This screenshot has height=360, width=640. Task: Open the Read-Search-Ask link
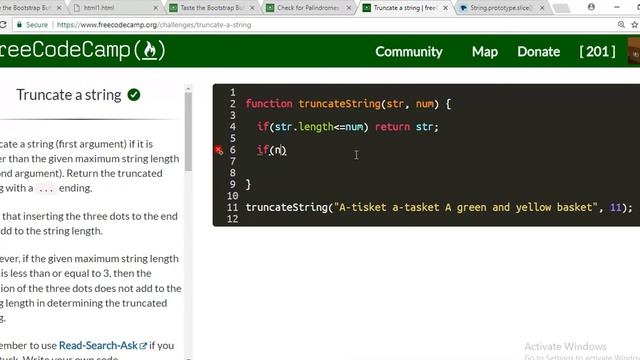102,345
